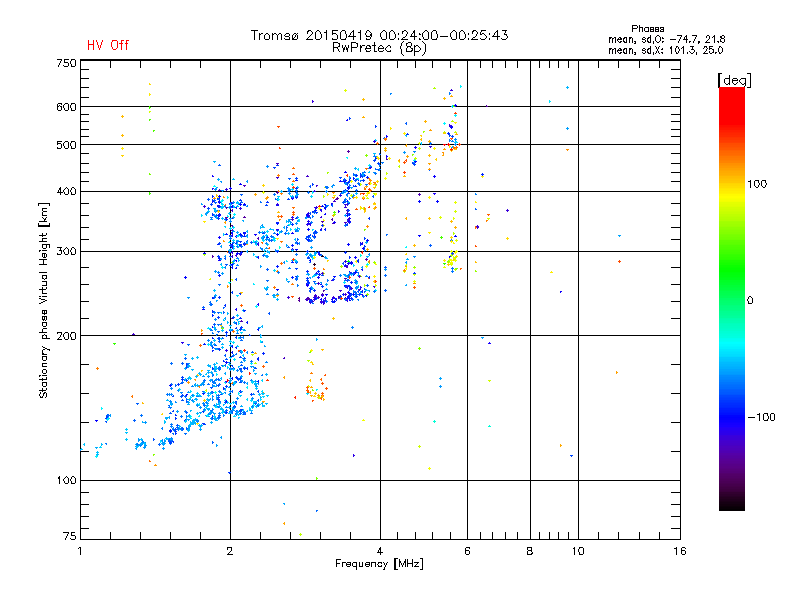The width and height of the screenshot is (800, 600).
Task: Click the 'Frequency [MHz]' axis title
Action: click(379, 564)
